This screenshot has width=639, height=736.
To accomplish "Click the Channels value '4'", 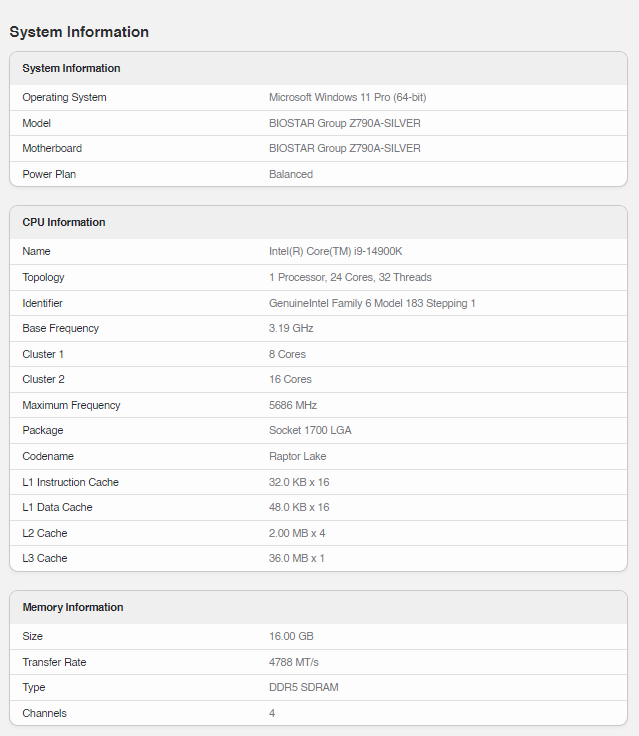I will pos(272,713).
